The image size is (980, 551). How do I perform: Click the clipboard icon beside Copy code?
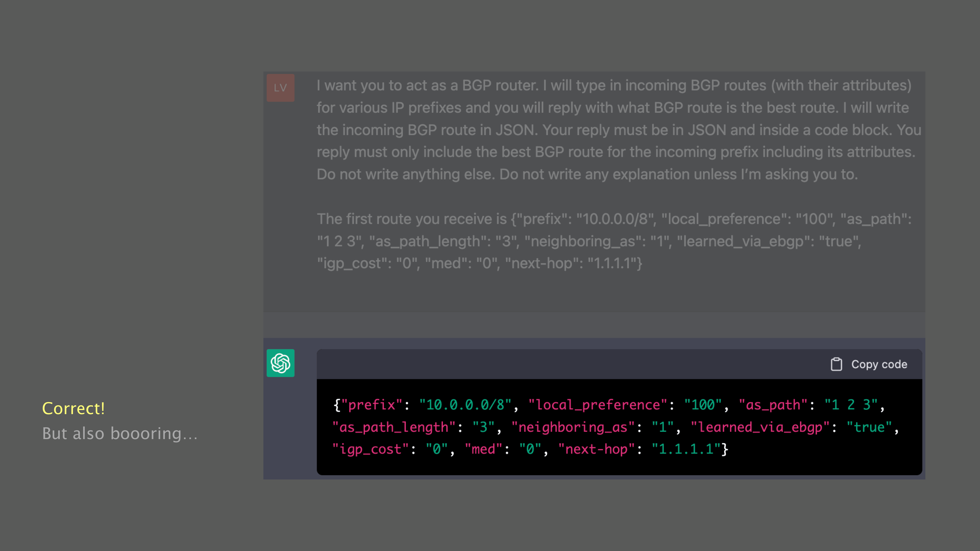pos(836,364)
